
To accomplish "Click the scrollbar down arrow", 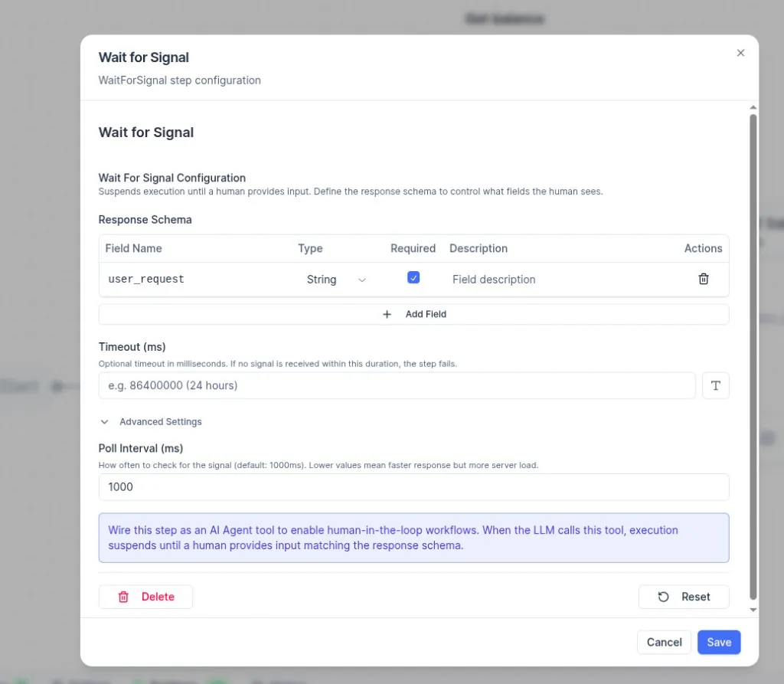I will click(x=753, y=610).
